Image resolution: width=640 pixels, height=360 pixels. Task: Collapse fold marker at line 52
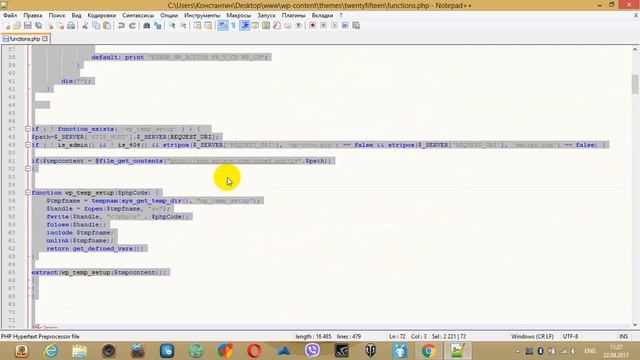pos(28,169)
